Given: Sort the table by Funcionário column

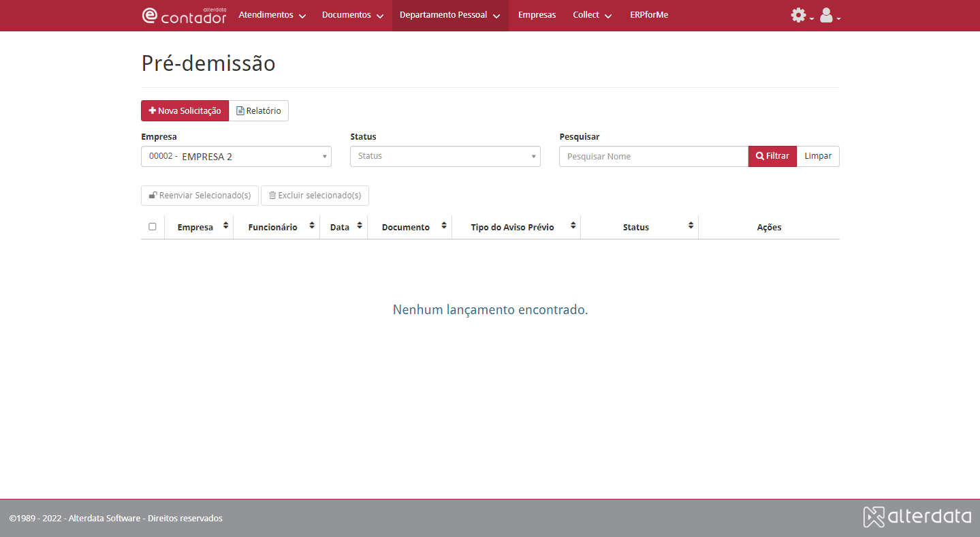Looking at the screenshot, I should (x=313, y=226).
